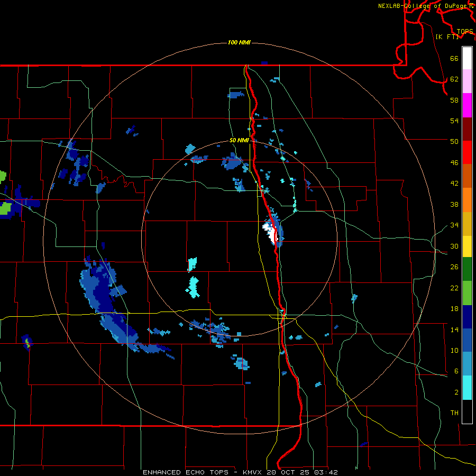This screenshot has width=476, height=476.
Task: Click the '26' legend value
Action: [x=454, y=267]
